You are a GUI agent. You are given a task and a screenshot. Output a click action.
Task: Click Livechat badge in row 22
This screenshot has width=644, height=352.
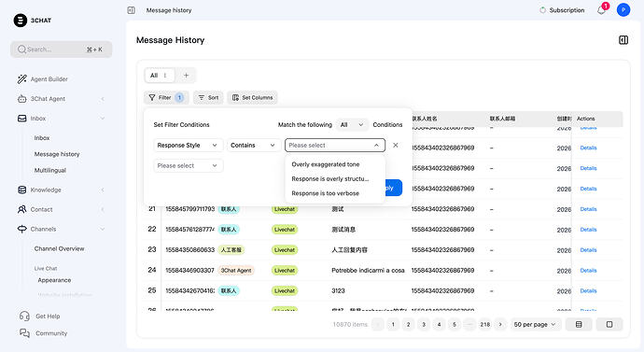pos(285,230)
